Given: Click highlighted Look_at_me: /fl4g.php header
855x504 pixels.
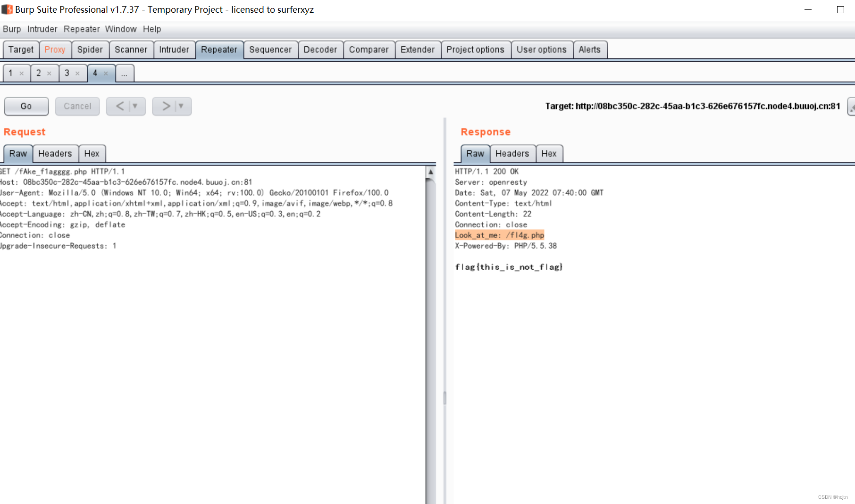Looking at the screenshot, I should pyautogui.click(x=499, y=235).
